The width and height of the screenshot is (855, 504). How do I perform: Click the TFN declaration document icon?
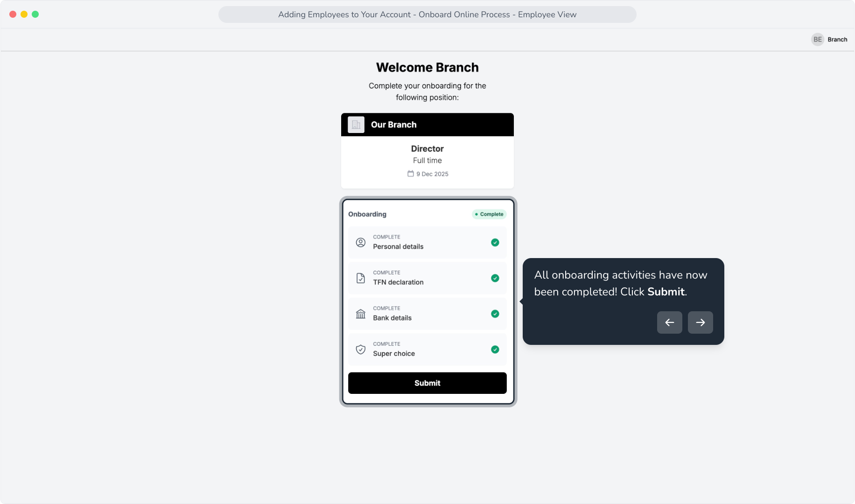tap(361, 278)
